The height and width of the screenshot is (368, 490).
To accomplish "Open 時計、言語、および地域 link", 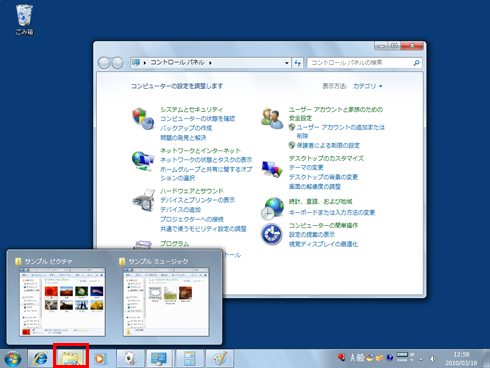I will click(320, 201).
